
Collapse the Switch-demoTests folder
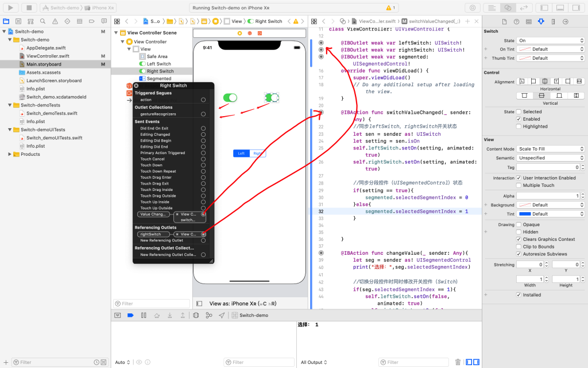[x=10, y=105]
